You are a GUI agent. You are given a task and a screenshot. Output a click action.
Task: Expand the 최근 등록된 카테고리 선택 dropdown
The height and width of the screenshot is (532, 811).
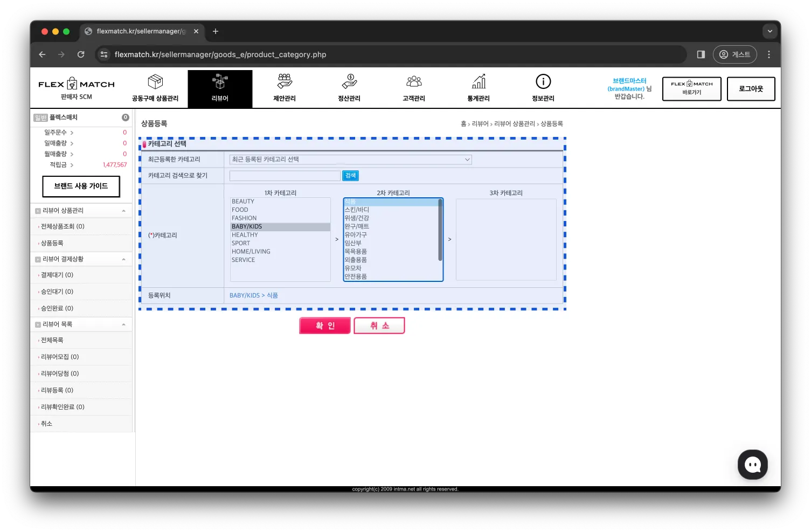coord(350,160)
